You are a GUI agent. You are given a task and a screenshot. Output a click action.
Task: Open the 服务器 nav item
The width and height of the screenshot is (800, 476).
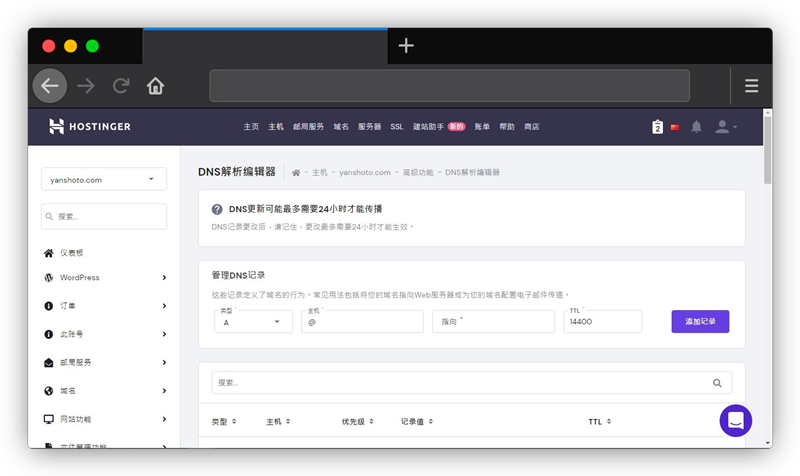369,127
